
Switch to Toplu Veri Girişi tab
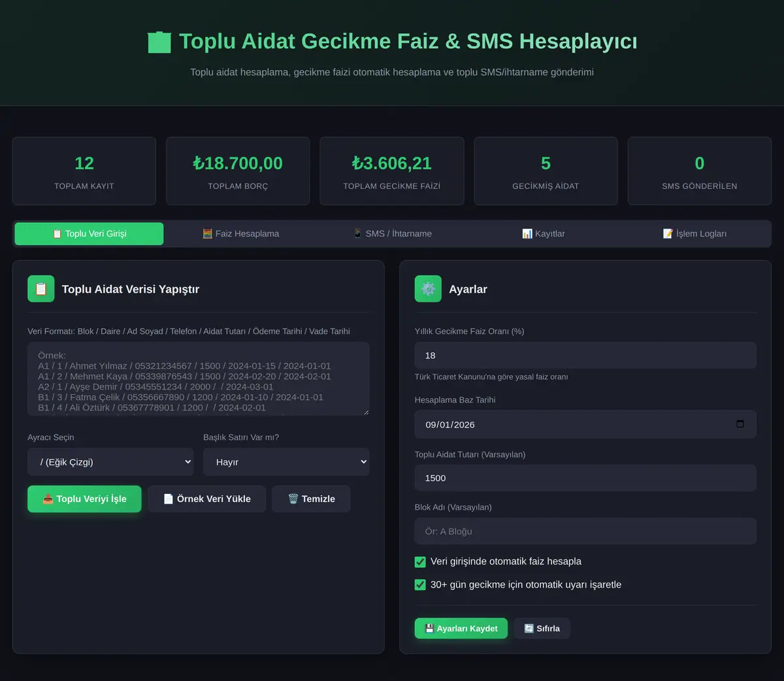point(90,233)
